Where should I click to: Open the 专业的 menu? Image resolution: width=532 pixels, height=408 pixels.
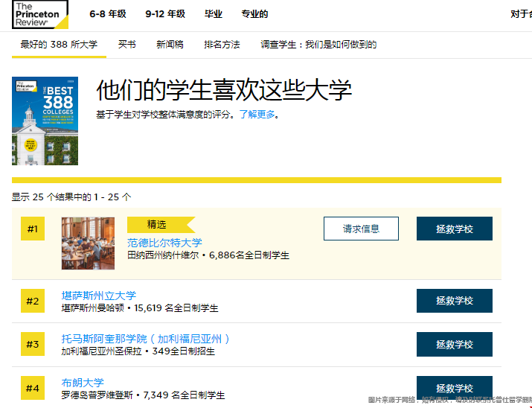[254, 14]
